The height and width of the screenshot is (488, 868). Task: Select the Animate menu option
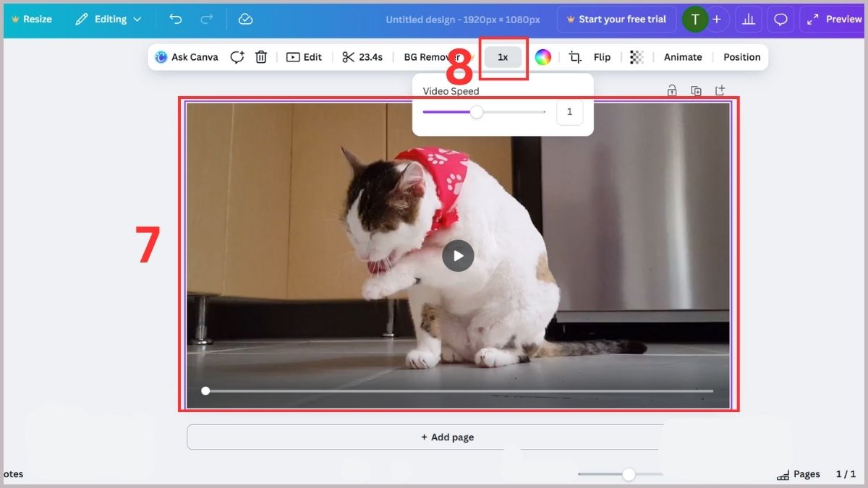point(682,56)
